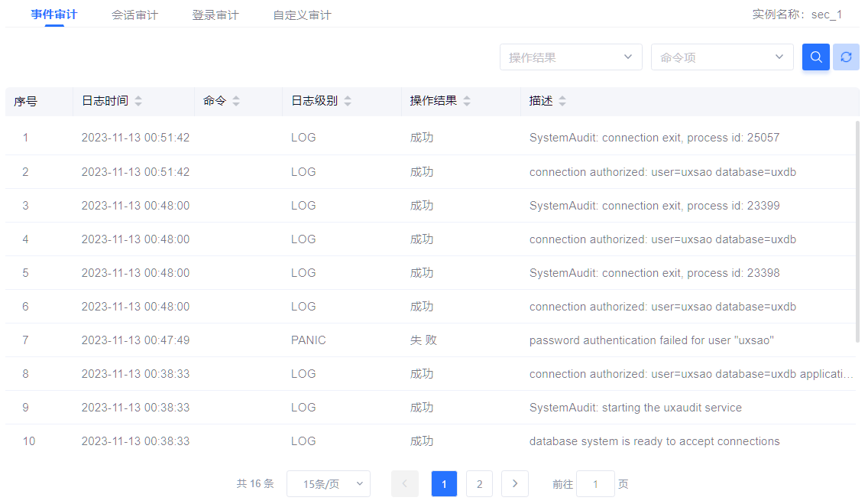Switch to the 登录审计 tab
The image size is (868, 504).
click(215, 15)
